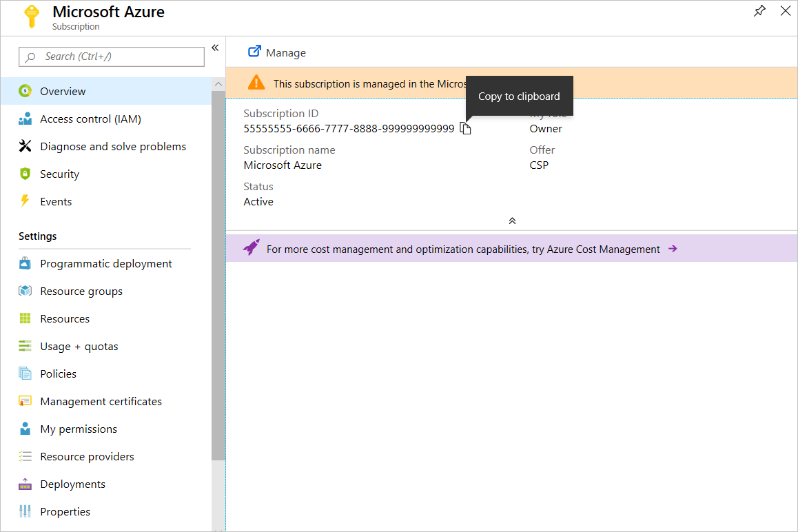Pin the subscription blade to dashboard
The height and width of the screenshot is (532, 798).
(x=759, y=11)
